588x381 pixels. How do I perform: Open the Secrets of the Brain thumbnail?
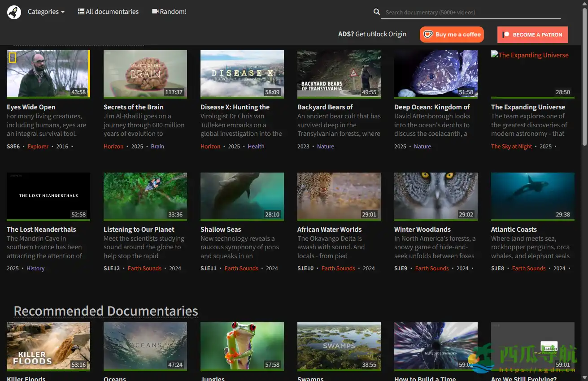[x=145, y=74]
